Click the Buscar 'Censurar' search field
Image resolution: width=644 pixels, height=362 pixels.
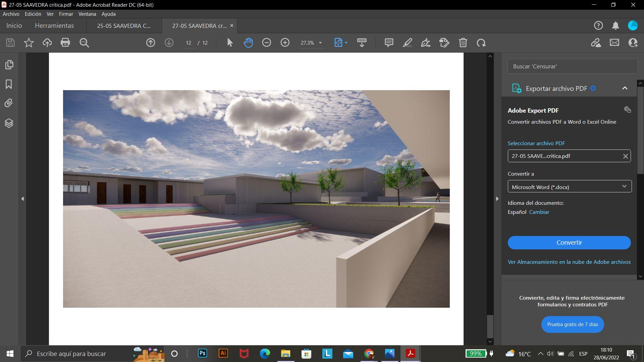(572, 66)
